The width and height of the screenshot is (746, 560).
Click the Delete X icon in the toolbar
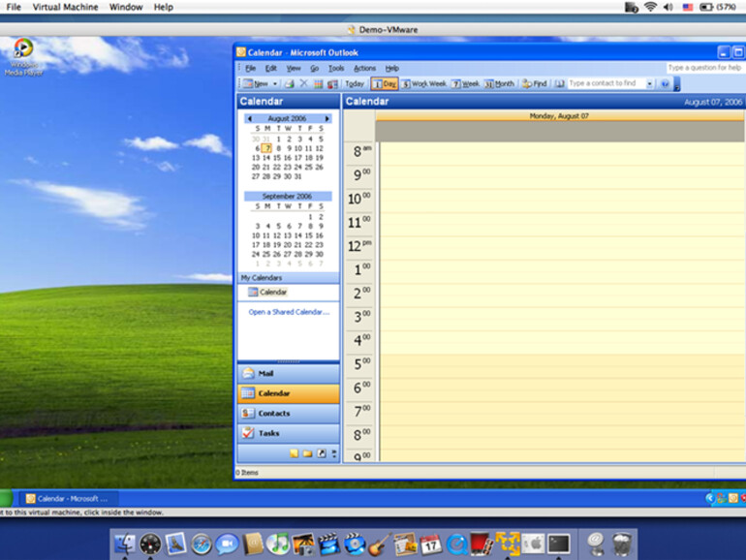pyautogui.click(x=303, y=83)
